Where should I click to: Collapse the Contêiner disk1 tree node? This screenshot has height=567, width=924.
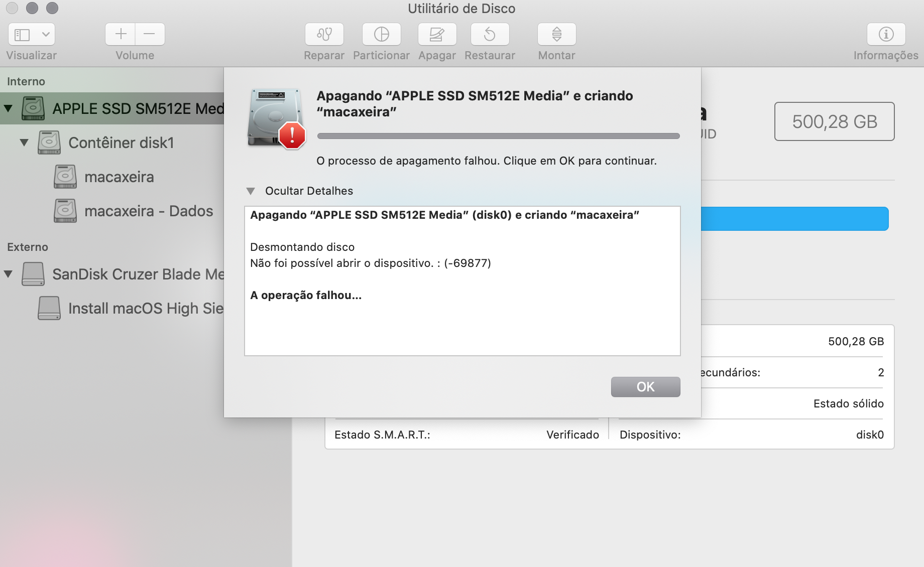[24, 143]
